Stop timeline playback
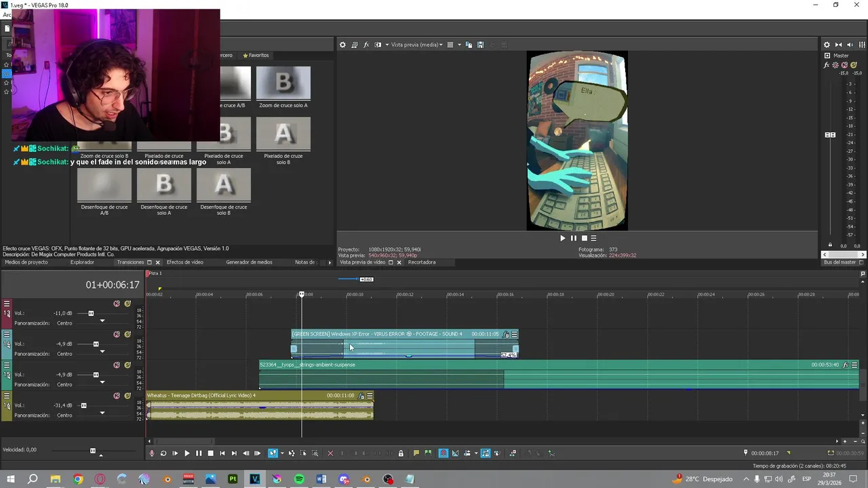868x488 pixels. tap(210, 453)
